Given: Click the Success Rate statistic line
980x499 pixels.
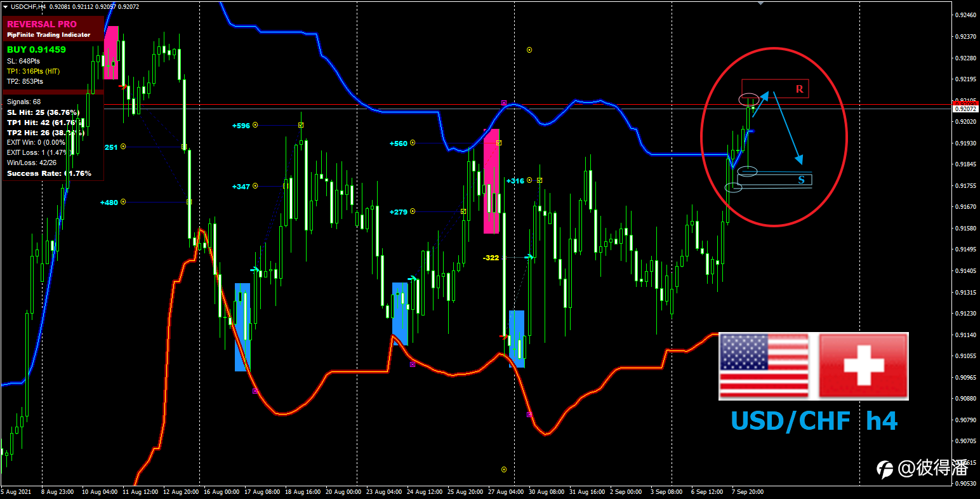Looking at the screenshot, I should point(49,173).
